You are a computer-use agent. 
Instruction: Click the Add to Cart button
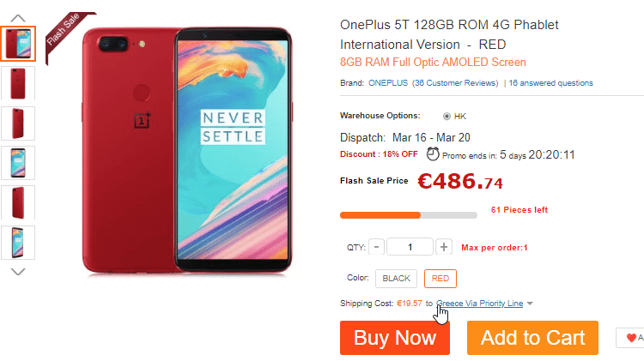[x=532, y=338]
